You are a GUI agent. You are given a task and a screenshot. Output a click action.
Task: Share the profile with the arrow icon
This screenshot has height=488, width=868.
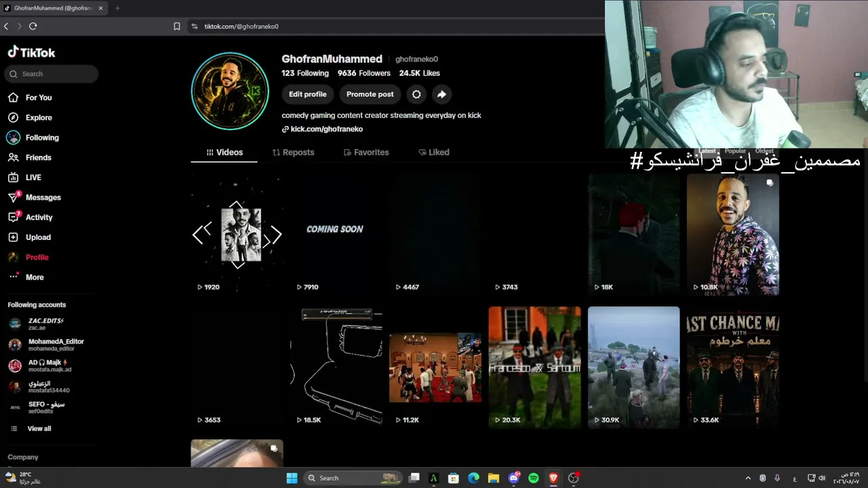(441, 94)
